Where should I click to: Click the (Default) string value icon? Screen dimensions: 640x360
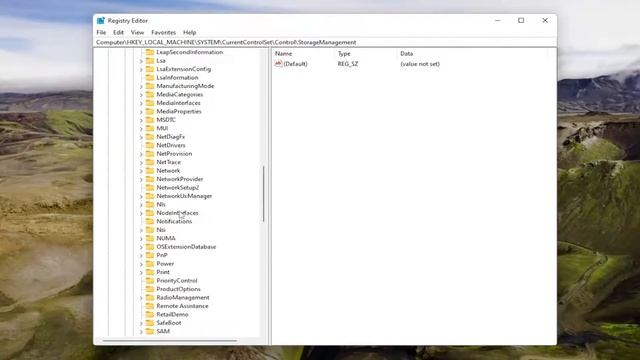(x=278, y=64)
